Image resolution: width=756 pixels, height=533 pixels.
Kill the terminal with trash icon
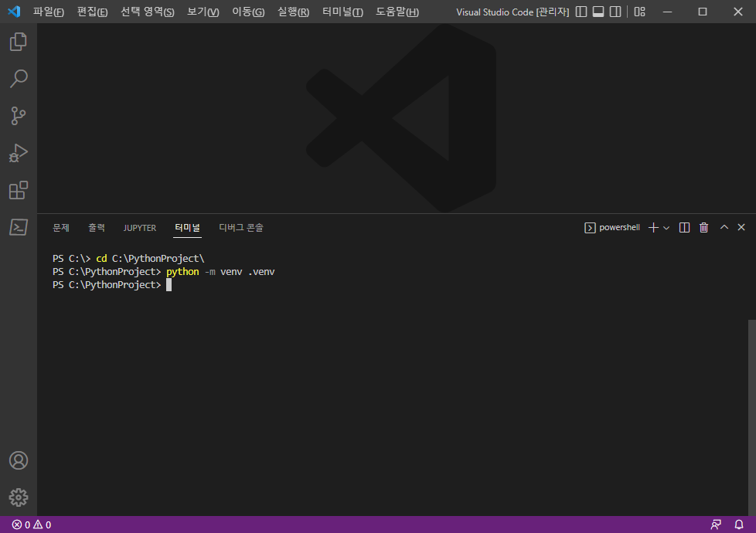tap(704, 227)
